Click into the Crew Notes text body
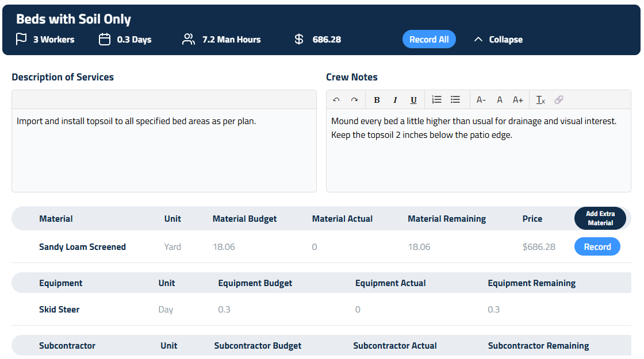 pos(478,150)
